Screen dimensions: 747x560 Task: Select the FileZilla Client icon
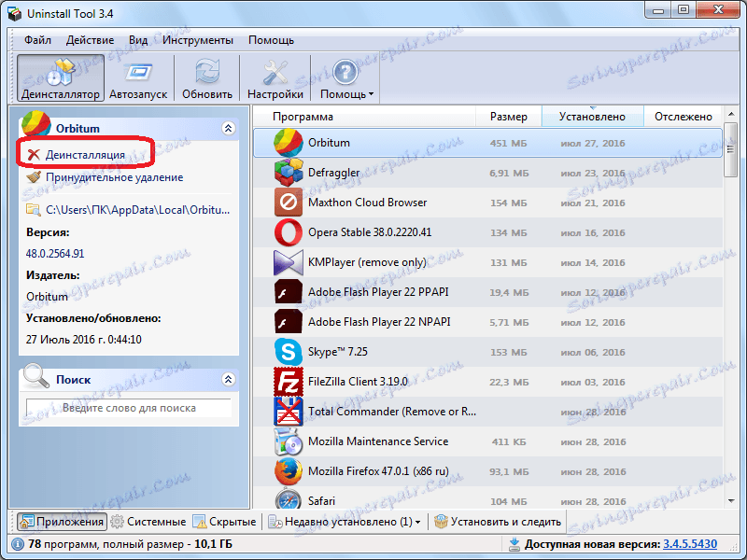[288, 382]
